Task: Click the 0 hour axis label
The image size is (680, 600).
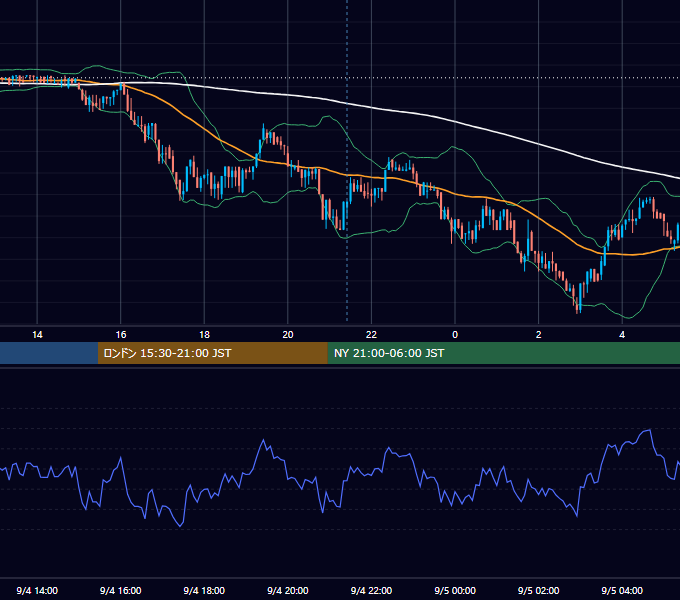Action: click(x=455, y=335)
